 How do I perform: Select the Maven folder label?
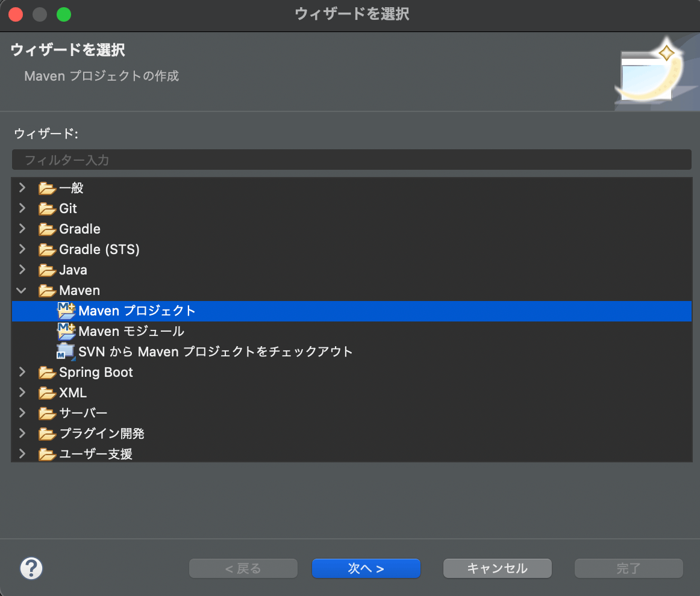[x=80, y=290]
